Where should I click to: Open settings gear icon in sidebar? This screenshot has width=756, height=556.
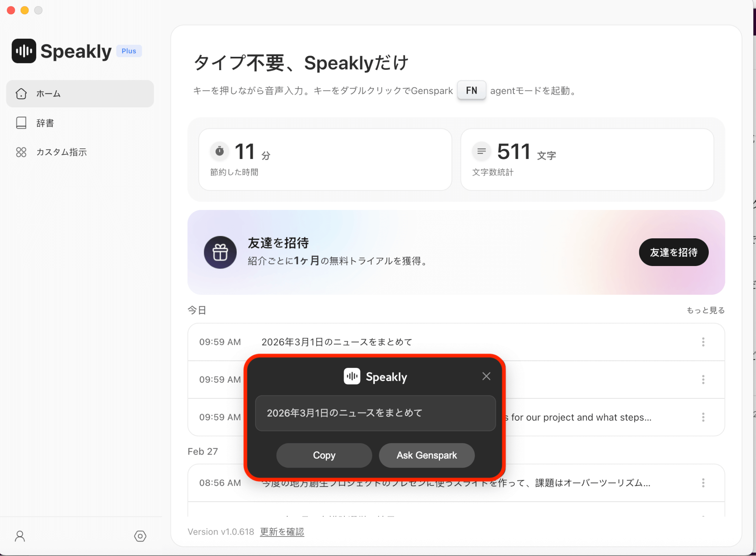pos(140,536)
